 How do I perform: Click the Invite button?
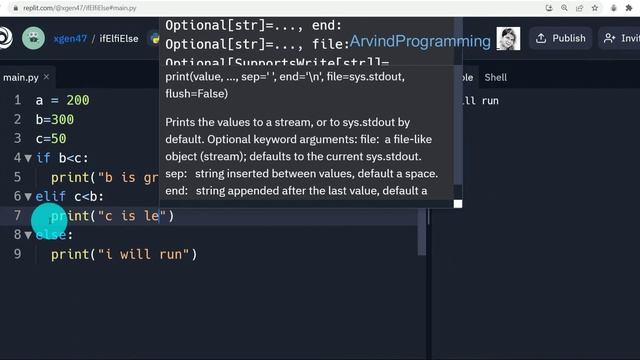(621, 38)
